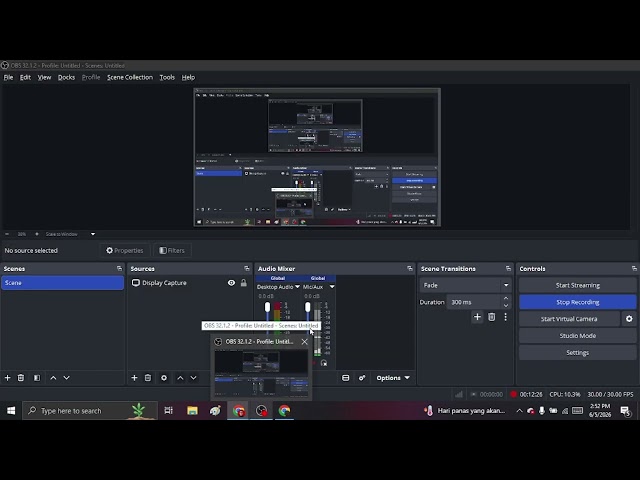Toggle lock on Display Capture source
Viewport: 640px width, 480px height.
click(244, 283)
